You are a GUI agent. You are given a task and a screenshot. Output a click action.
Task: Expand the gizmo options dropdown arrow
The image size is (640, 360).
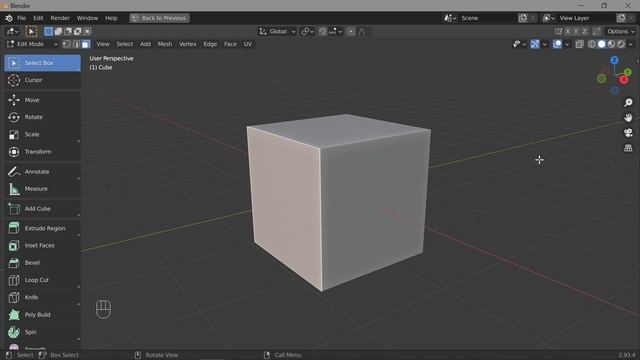click(544, 44)
